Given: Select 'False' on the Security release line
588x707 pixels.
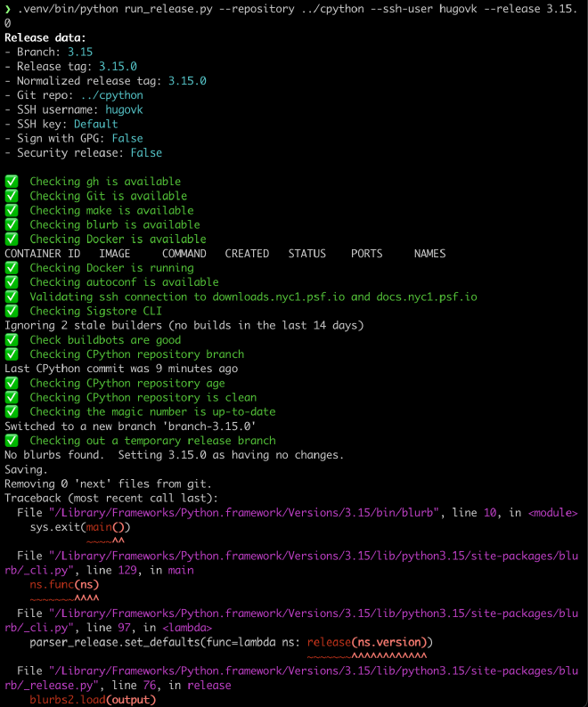Looking at the screenshot, I should click(146, 153).
